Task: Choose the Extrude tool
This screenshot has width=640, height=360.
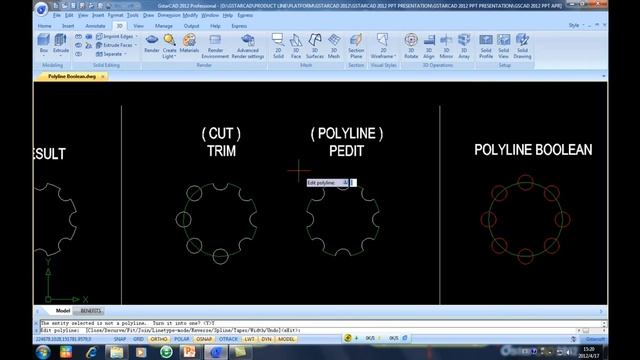Action: coord(60,43)
